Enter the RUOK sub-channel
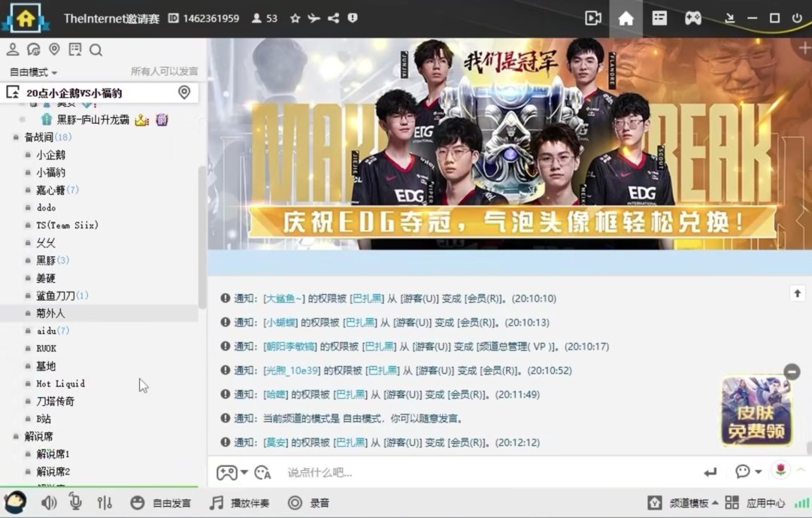The width and height of the screenshot is (812, 518). pyautogui.click(x=46, y=349)
